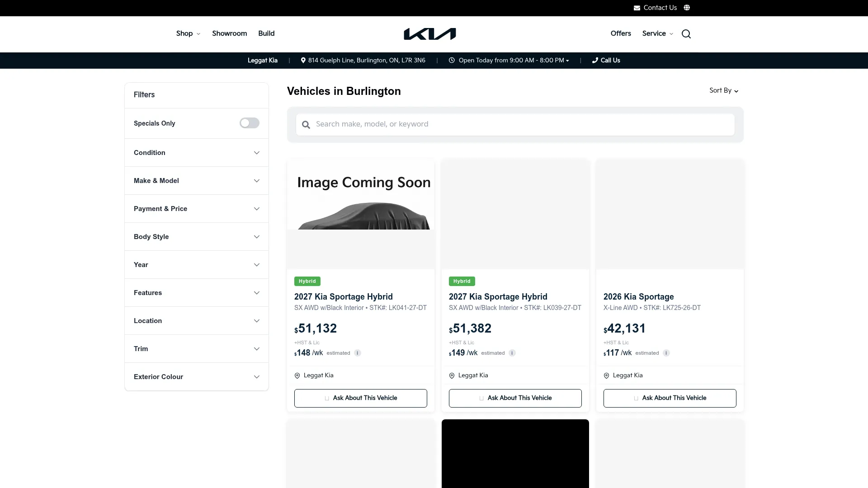Screen dimensions: 868x488
Task: Click the globe language icon
Action: 687,8
